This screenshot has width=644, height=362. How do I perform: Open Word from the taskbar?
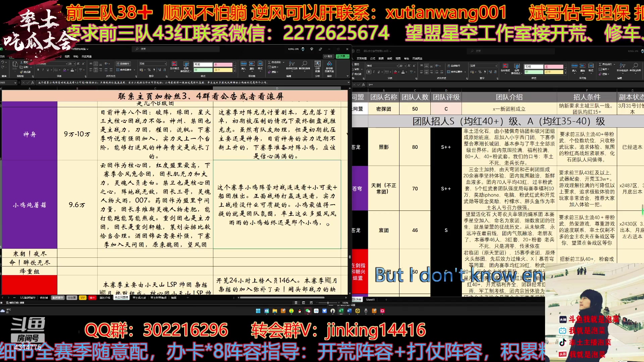[x=349, y=311]
